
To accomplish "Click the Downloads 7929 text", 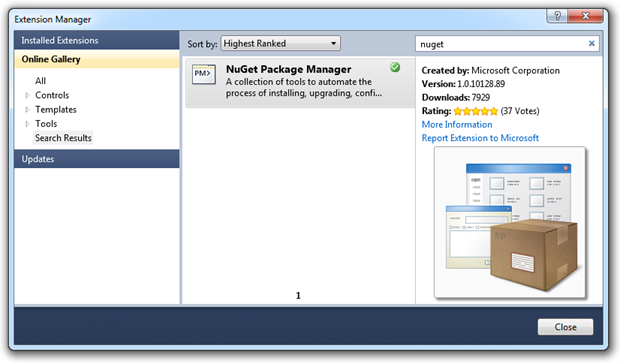I will (456, 97).
